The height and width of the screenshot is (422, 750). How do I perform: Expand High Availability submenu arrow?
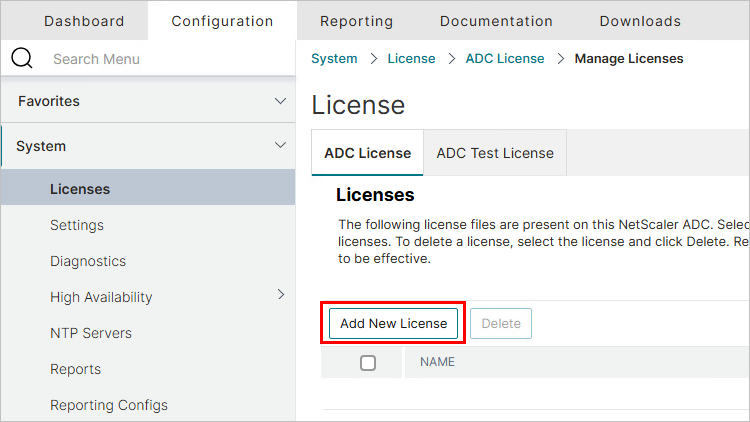[281, 295]
